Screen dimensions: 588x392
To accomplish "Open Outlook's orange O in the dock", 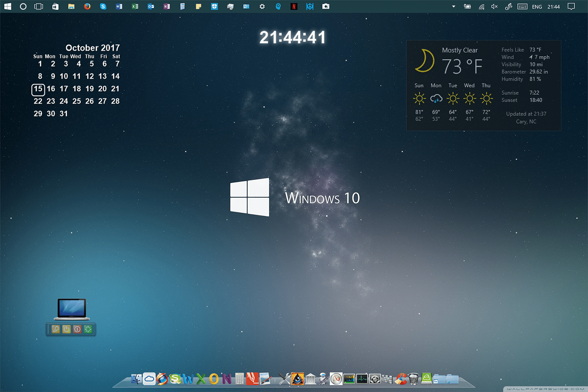I will click(214, 379).
